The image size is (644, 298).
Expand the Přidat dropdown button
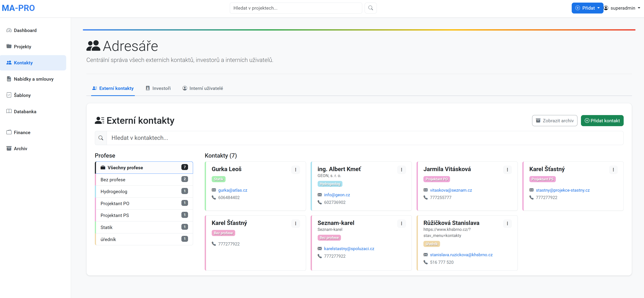coord(587,8)
